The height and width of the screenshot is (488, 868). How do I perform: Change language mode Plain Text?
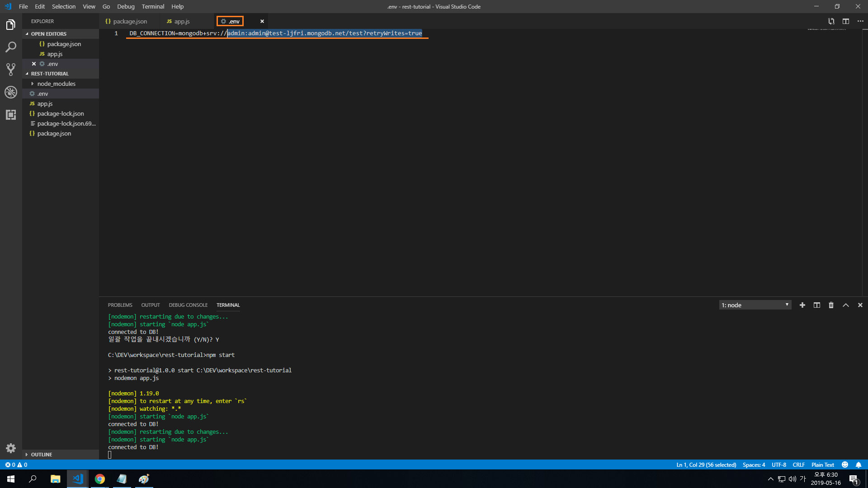pyautogui.click(x=822, y=465)
